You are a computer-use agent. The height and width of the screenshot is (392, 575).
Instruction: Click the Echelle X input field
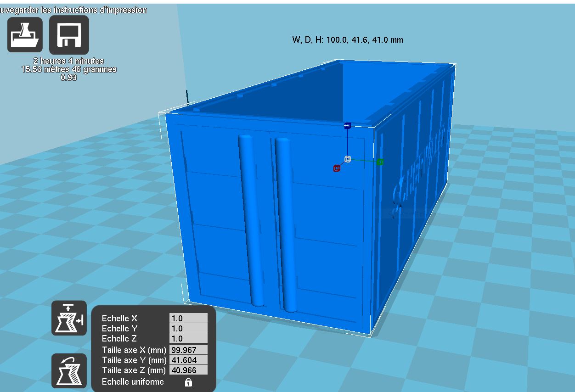(x=188, y=318)
